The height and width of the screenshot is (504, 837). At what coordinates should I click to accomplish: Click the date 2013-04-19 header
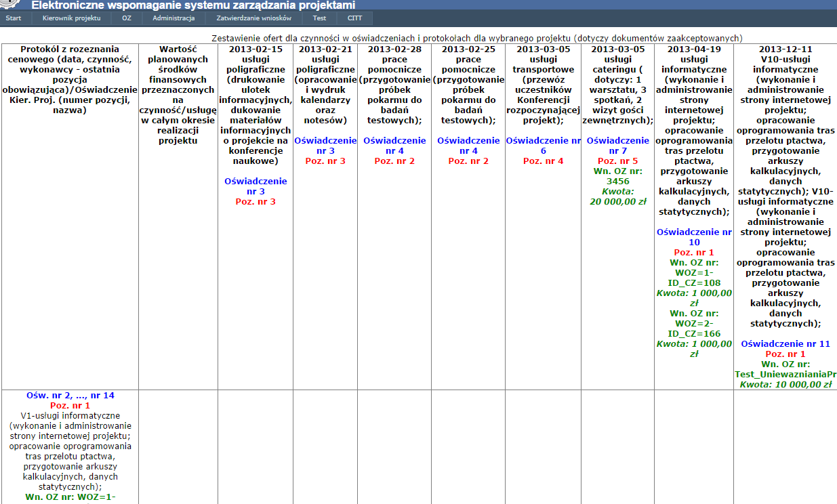[x=694, y=49]
